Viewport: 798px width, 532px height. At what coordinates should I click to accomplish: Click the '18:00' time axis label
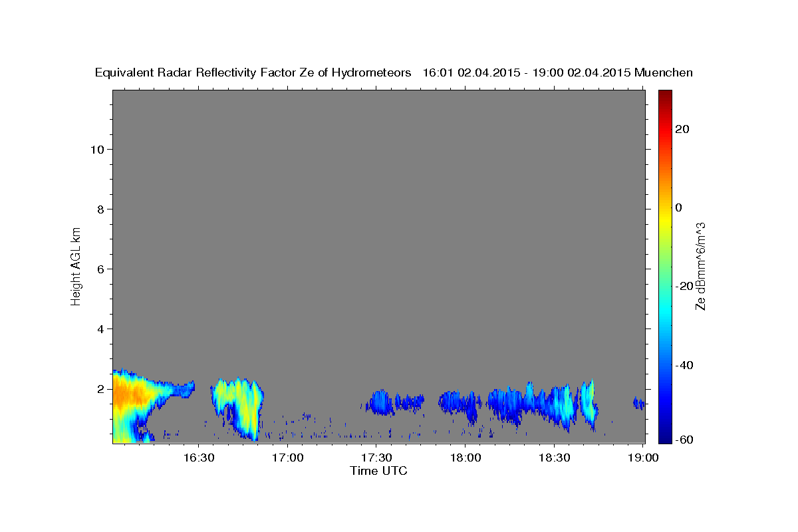(x=465, y=458)
